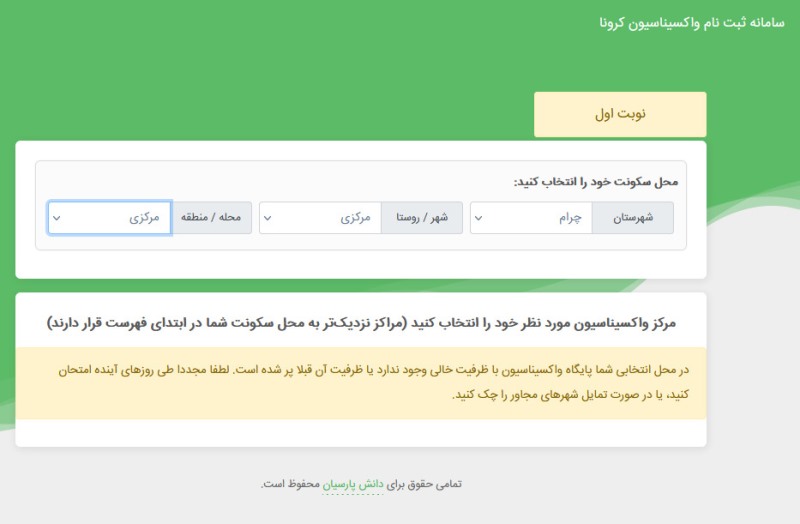The height and width of the screenshot is (524, 800).
Task: Click the chevron arrow in the شهرستان dropdown
Action: pos(478,218)
